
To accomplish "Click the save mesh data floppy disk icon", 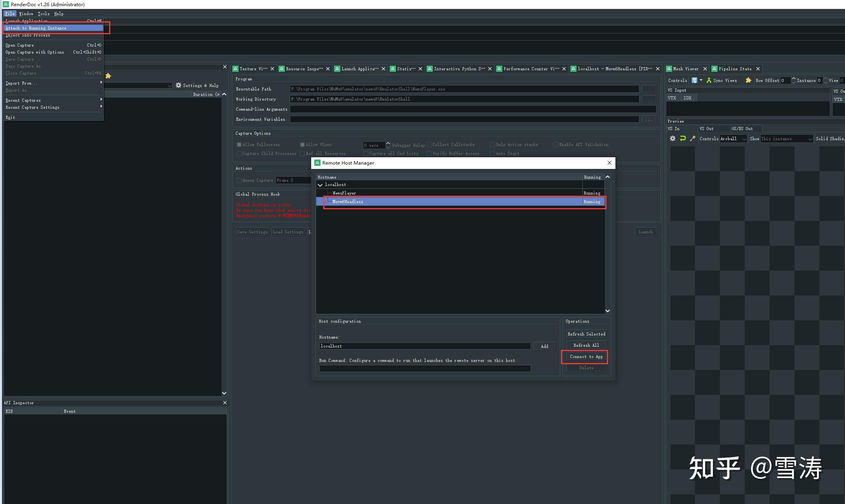I will point(694,80).
